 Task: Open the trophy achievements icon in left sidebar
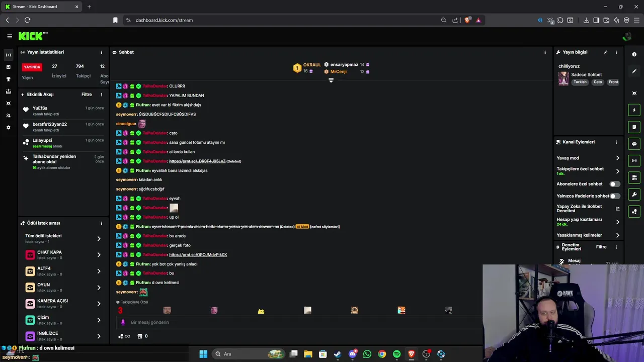coord(8,79)
